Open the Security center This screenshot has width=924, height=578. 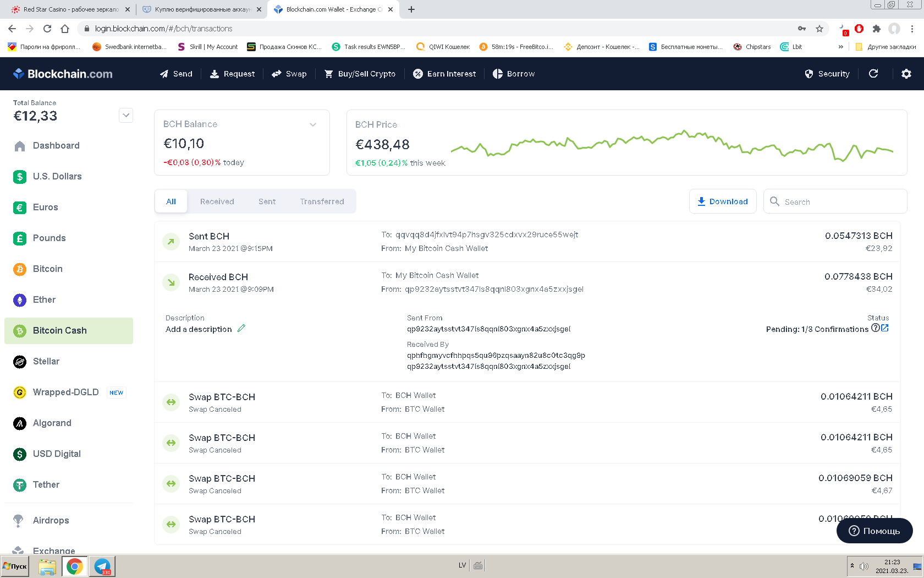click(x=827, y=74)
